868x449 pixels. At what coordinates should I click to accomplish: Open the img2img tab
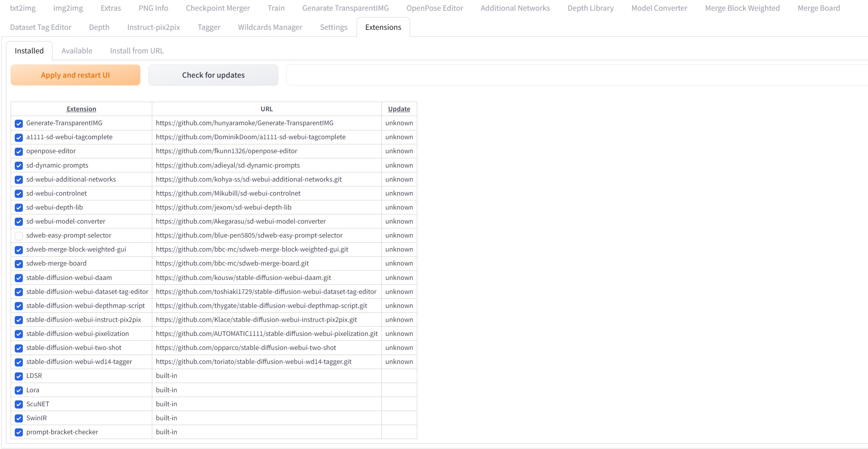68,8
